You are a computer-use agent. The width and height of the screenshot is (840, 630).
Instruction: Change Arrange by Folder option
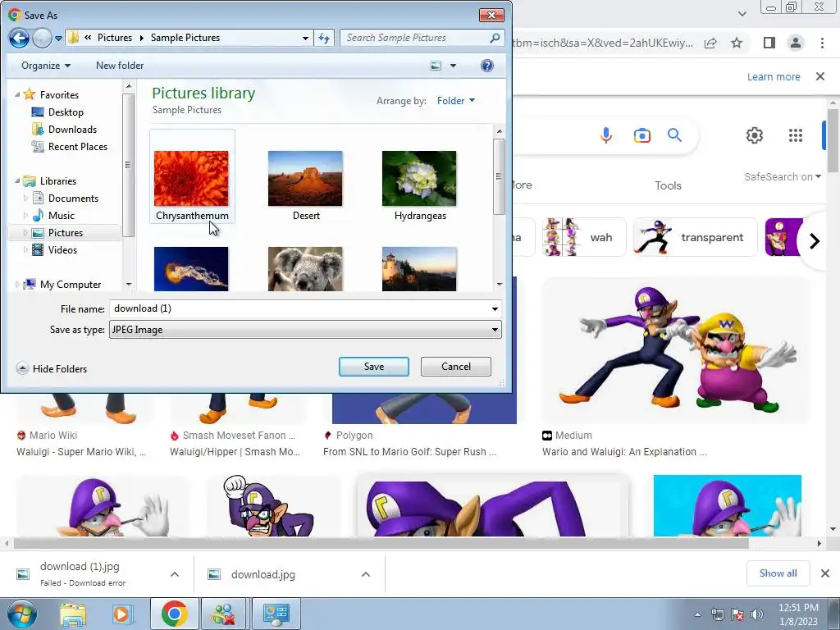456,101
